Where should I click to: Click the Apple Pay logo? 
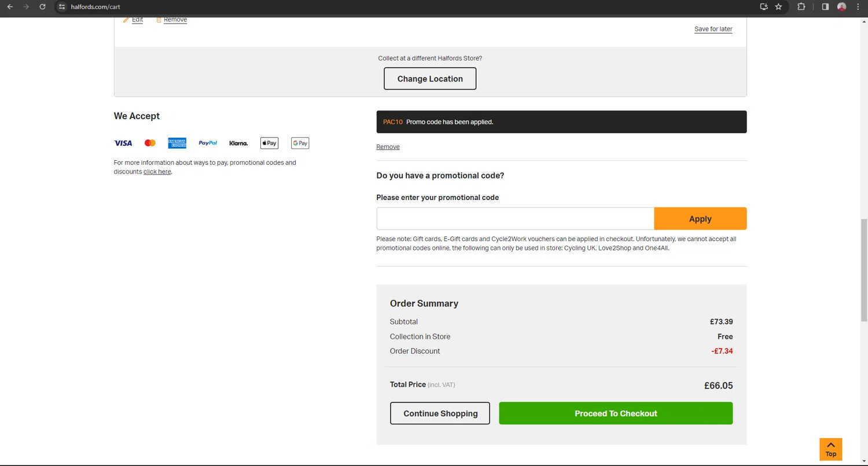[269, 143]
